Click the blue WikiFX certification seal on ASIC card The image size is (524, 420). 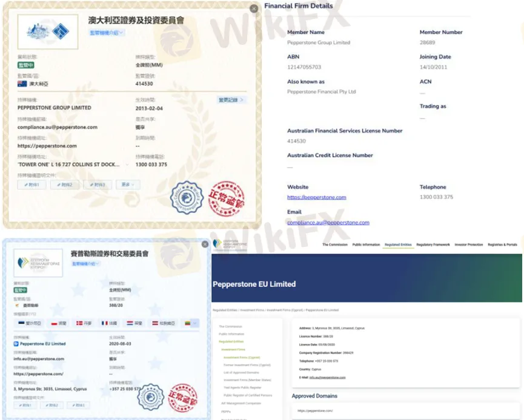pyautogui.click(x=187, y=198)
